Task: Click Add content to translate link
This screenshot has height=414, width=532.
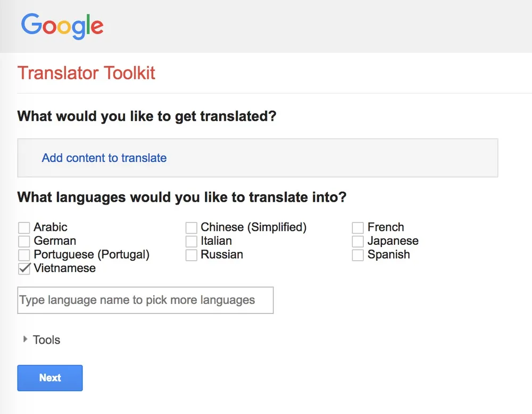Action: (104, 158)
